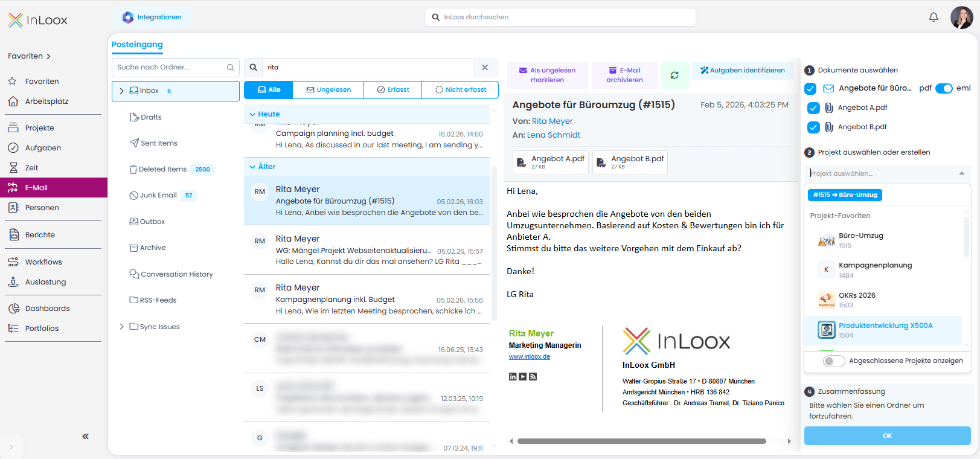Click the horizontal scrollbar under the email
Screen dimensions: 980x459
[x=641, y=441]
